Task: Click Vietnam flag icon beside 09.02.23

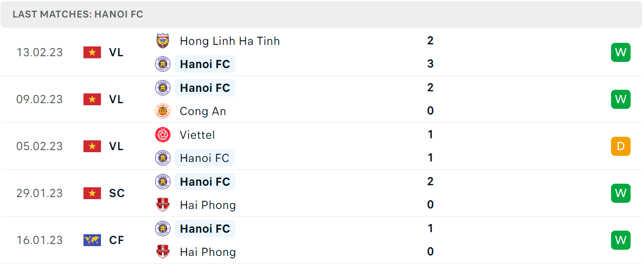Action: [92, 99]
